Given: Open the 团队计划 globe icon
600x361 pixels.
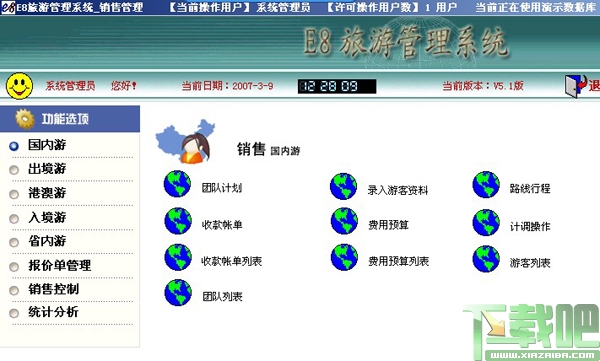Looking at the screenshot, I should click(x=178, y=184).
